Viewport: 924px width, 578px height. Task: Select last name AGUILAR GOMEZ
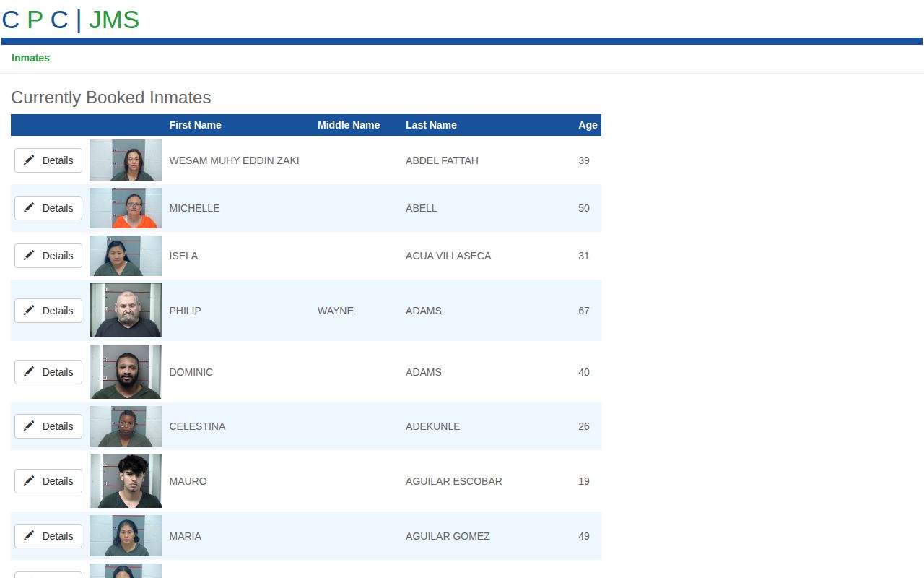[x=448, y=536]
